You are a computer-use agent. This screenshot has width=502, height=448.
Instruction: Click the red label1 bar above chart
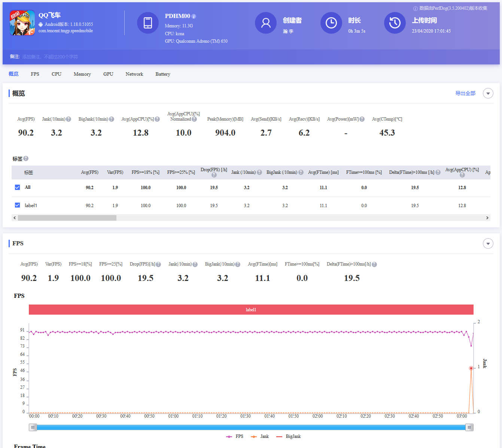(251, 310)
